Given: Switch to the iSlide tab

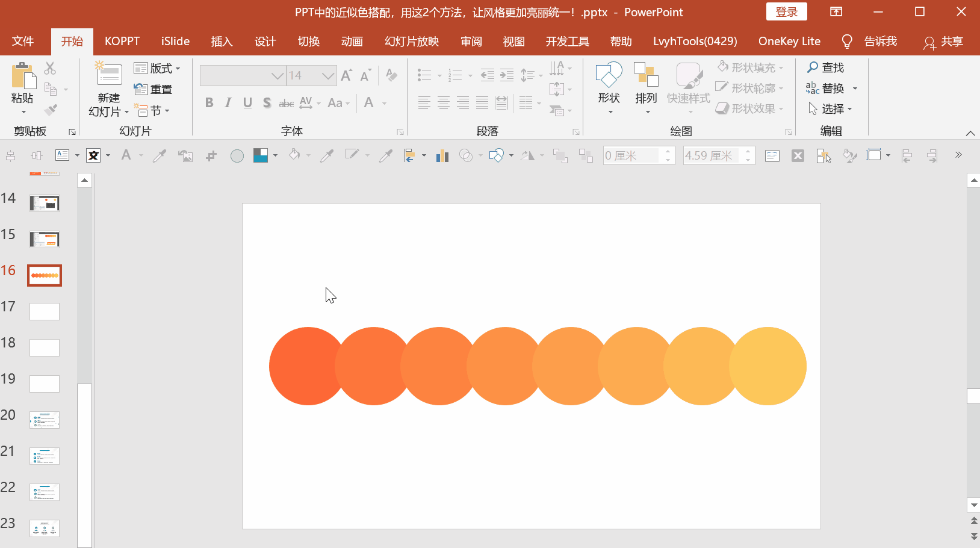Looking at the screenshot, I should tap(175, 42).
